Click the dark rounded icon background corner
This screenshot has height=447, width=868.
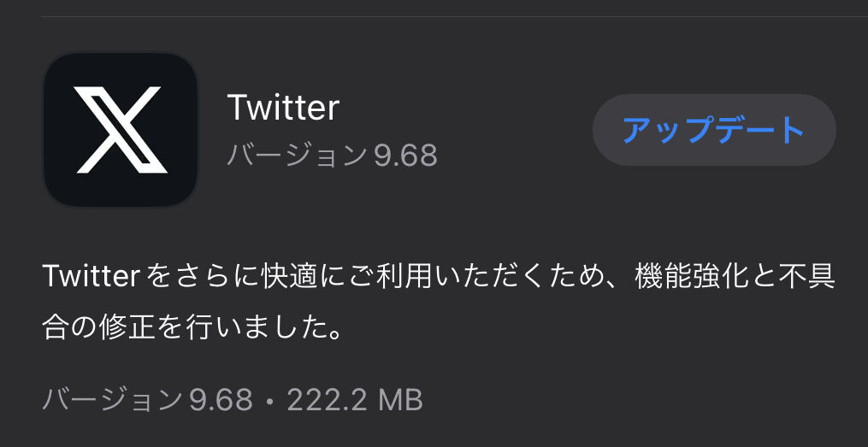click(54, 64)
